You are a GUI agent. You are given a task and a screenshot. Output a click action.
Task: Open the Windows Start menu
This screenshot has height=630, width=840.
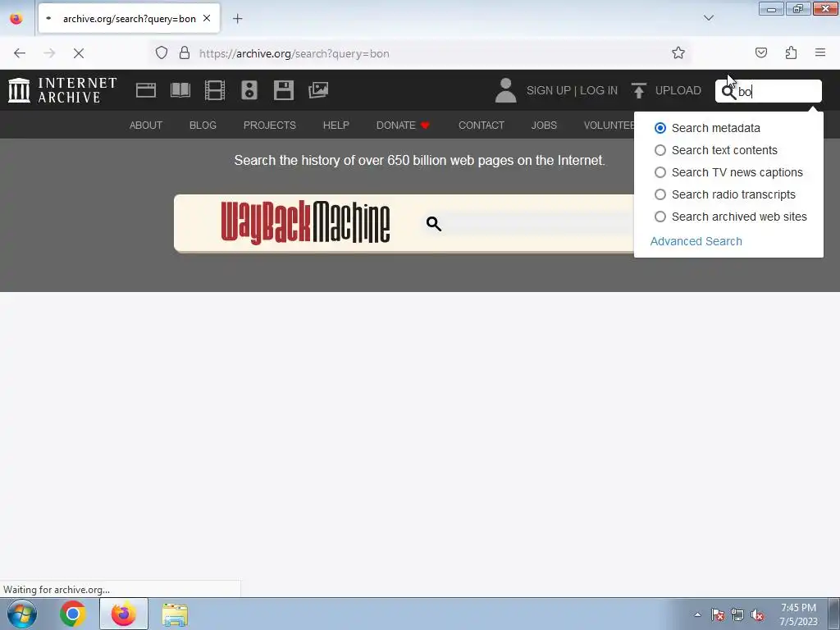coord(22,614)
